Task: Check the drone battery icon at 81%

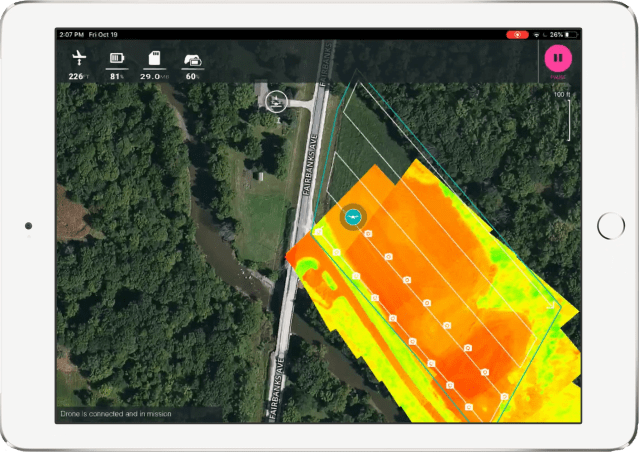Action: (x=116, y=58)
